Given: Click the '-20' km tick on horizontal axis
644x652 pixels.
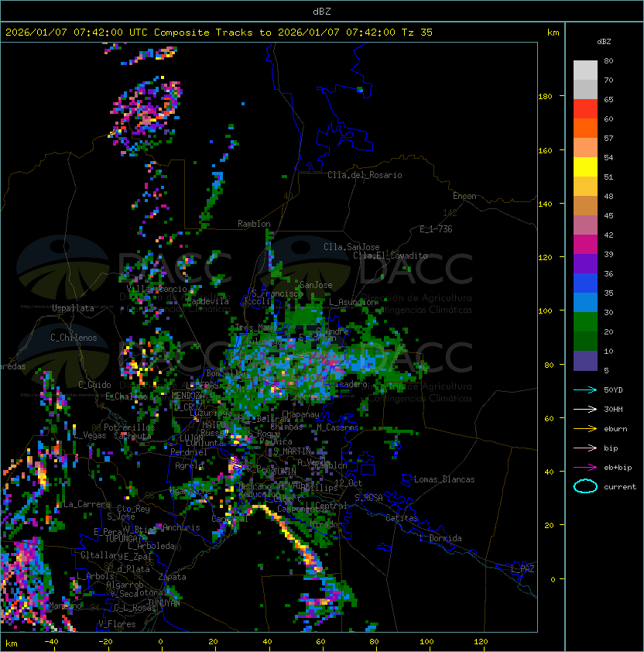Looking at the screenshot, I should pos(105,642).
